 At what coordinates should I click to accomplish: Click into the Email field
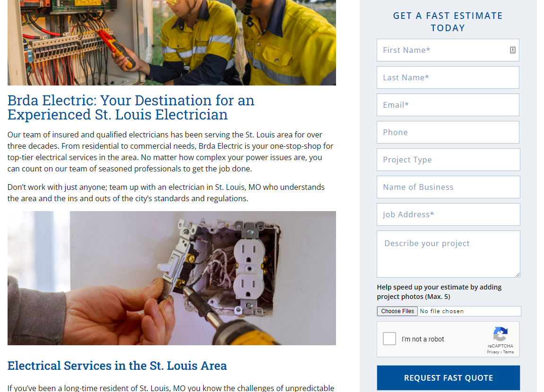pos(448,105)
